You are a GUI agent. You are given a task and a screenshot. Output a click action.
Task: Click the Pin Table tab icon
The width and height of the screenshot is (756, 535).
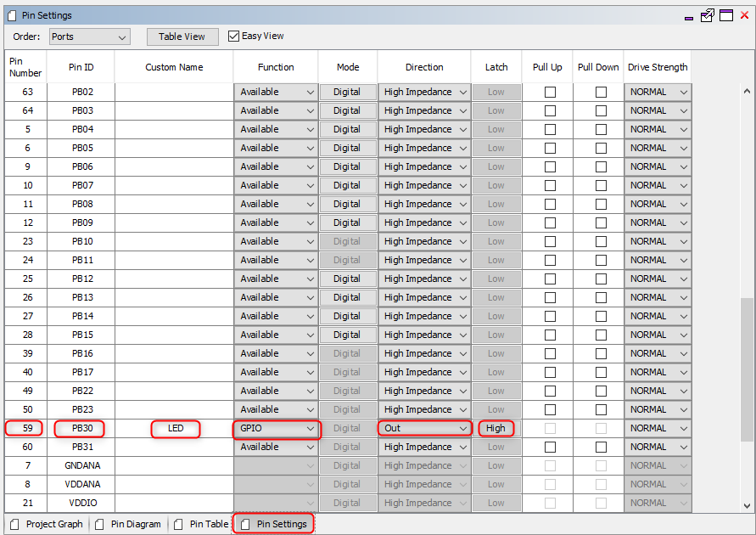pos(178,524)
